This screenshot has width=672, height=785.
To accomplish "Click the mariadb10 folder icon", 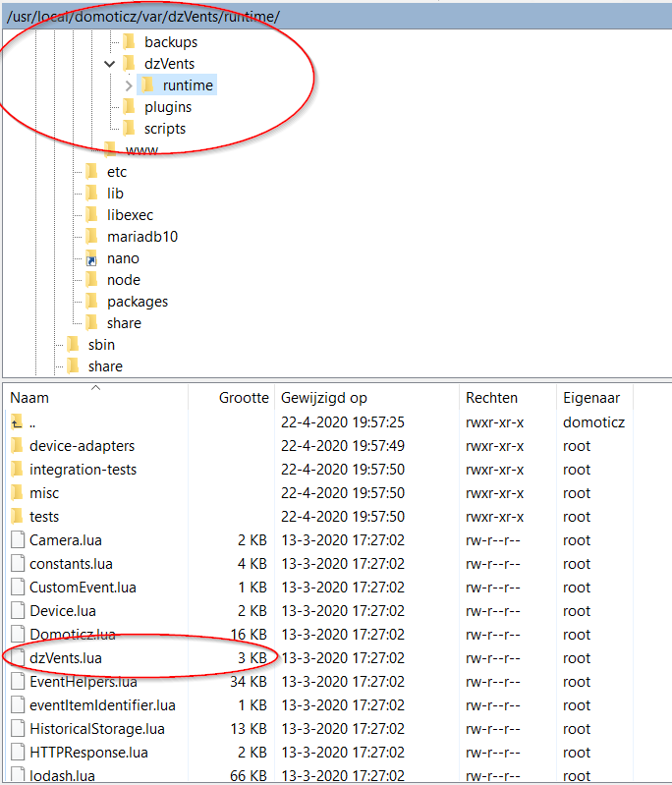I will pyautogui.click(x=91, y=236).
